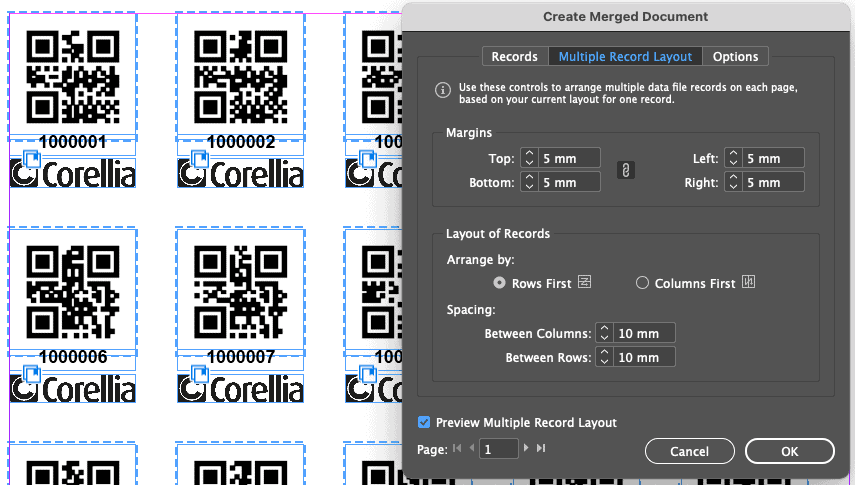Click the Corellia logo under 1000006
The height and width of the screenshot is (485, 855).
tap(73, 388)
